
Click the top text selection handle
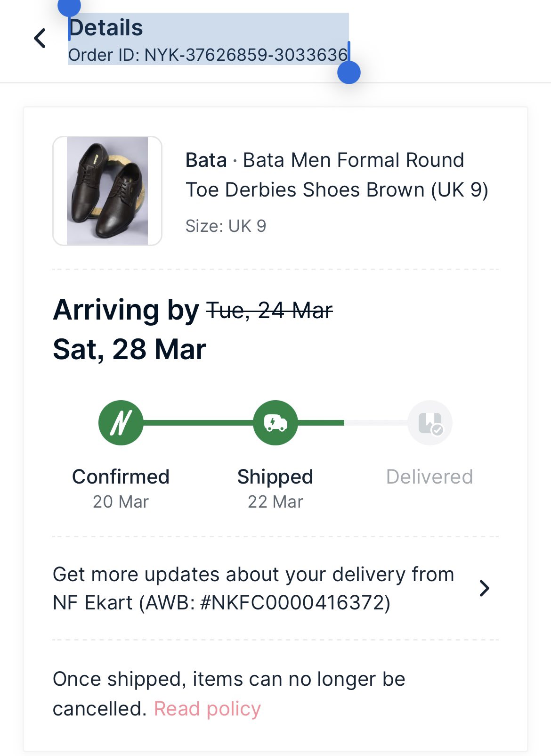tap(69, 7)
